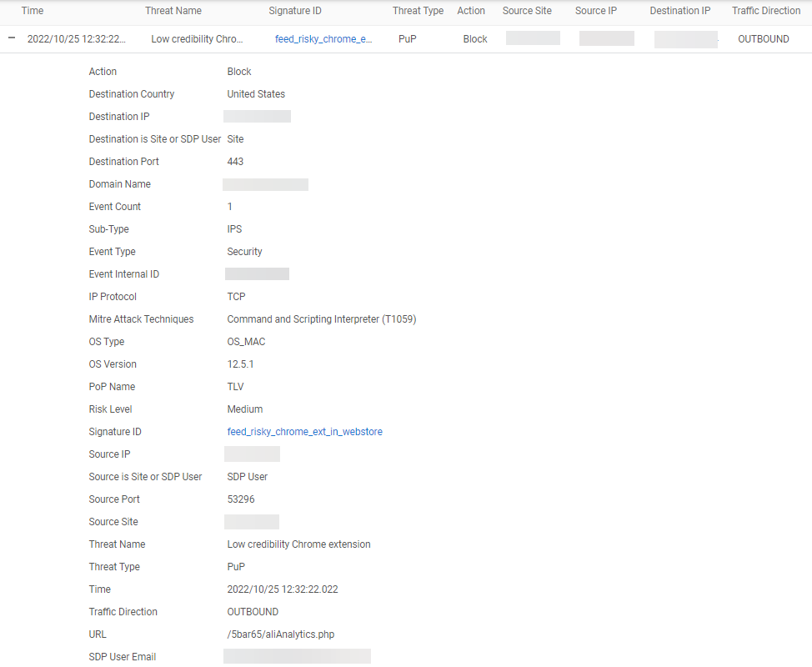Click the Threat Type column header
The image size is (812, 667).
click(418, 11)
